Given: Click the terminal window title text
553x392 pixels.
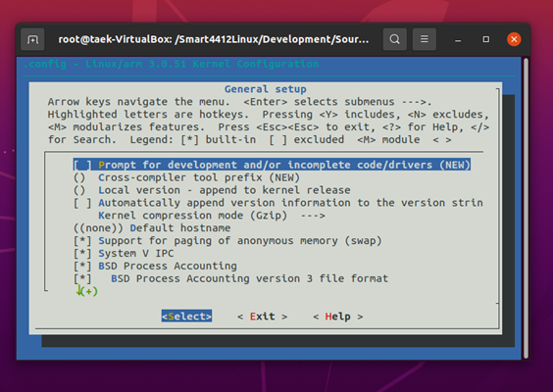Looking at the screenshot, I should click(x=214, y=39).
